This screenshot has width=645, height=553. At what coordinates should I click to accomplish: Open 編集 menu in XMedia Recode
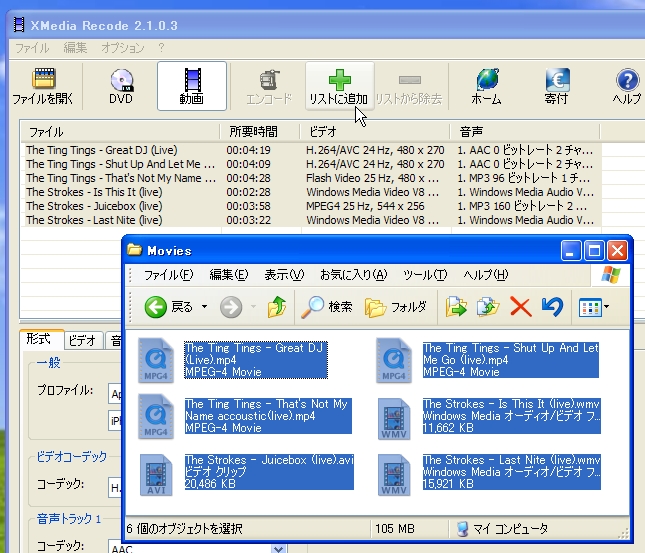[x=75, y=48]
